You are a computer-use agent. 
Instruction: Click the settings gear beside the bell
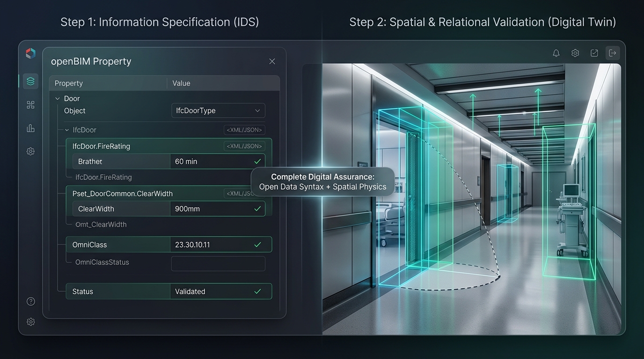[x=575, y=53]
